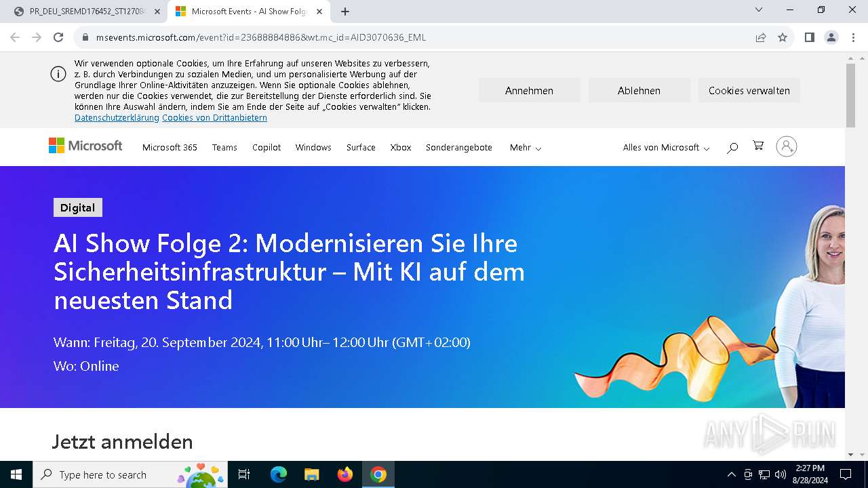
Task: Click the AI Show Folge 2 headline
Action: 290,272
